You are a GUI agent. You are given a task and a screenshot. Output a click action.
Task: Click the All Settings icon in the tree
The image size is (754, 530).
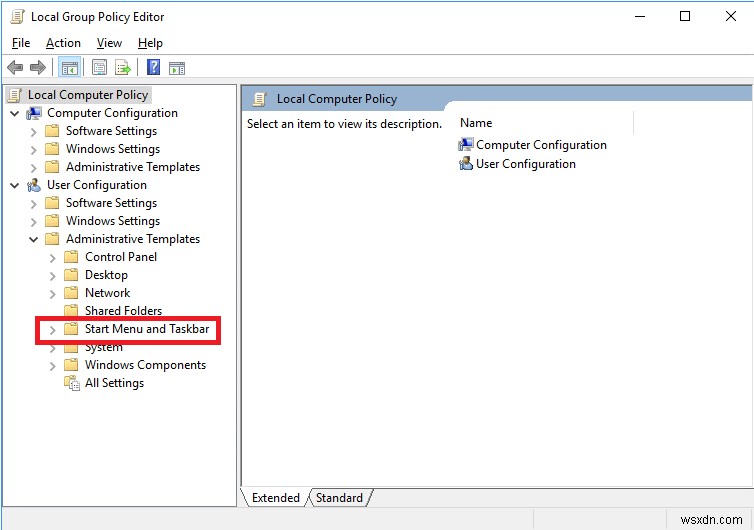tap(72, 383)
